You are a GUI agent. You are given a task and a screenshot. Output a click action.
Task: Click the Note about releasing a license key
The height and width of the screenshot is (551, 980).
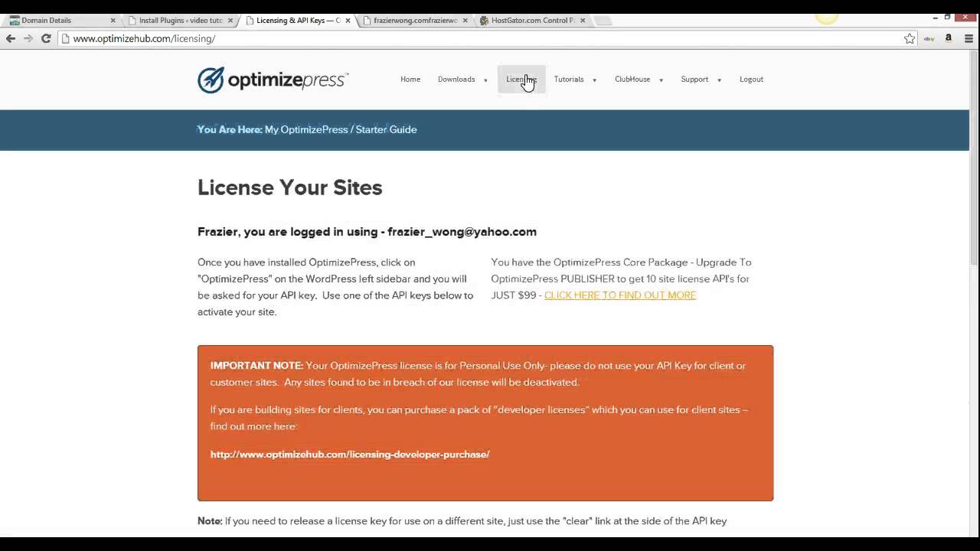coord(462,521)
